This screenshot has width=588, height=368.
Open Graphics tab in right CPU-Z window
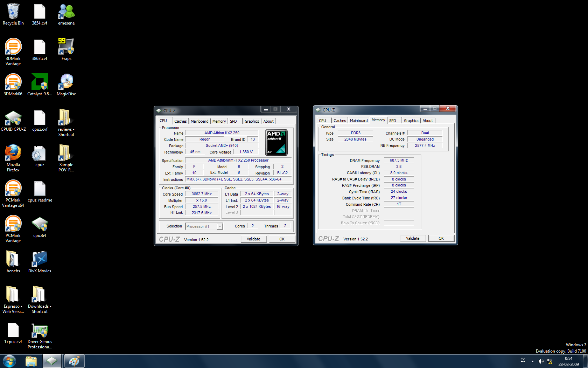411,121
